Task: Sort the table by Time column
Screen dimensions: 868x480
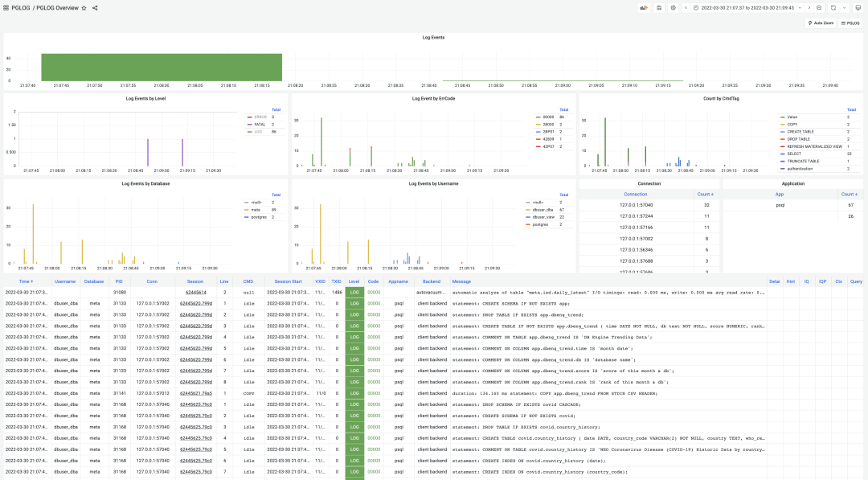Action: click(26, 281)
